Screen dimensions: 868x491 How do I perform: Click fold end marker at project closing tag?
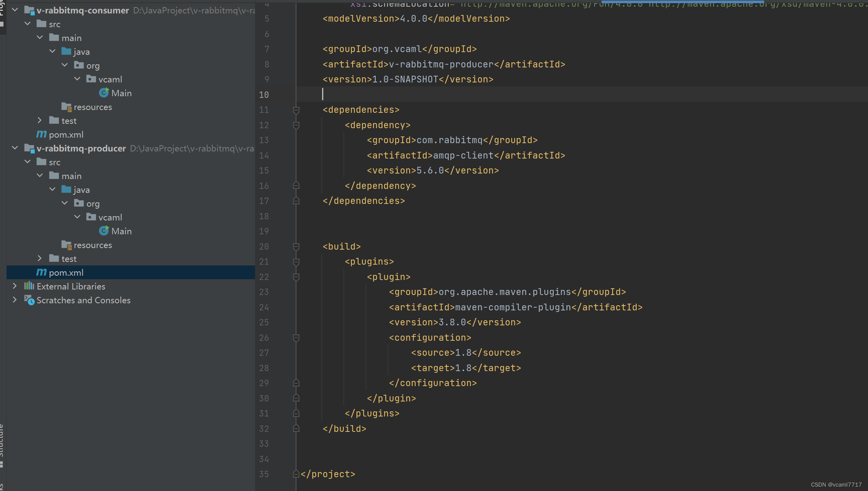pyautogui.click(x=296, y=474)
